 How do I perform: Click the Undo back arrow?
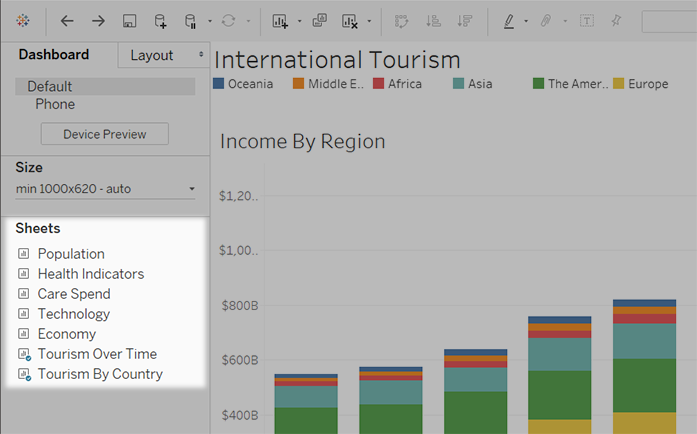click(67, 21)
